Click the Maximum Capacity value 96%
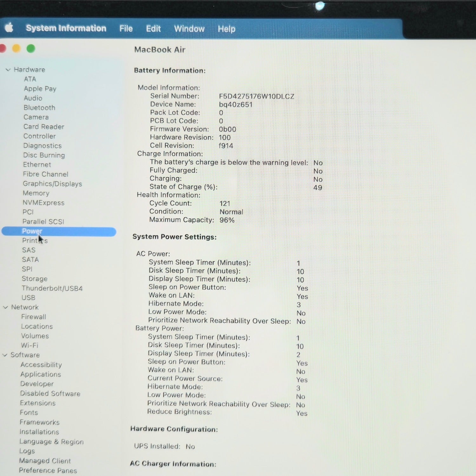 [227, 220]
